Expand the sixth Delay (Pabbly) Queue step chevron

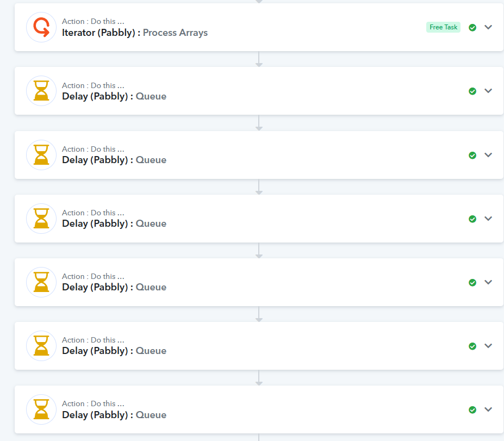click(x=488, y=409)
